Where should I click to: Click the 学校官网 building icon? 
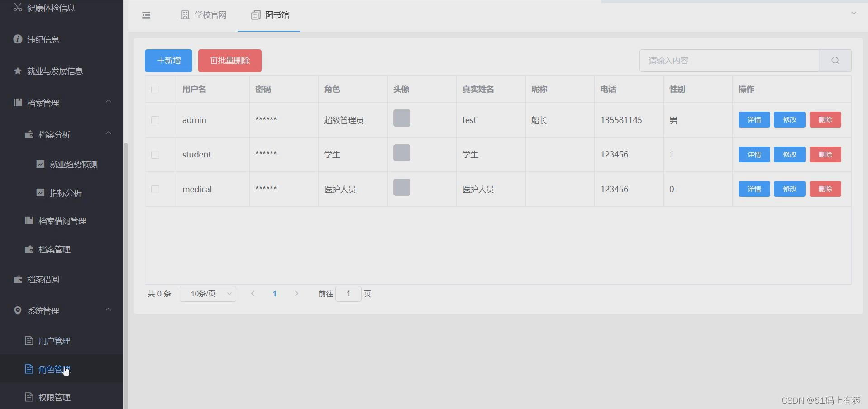tap(185, 15)
